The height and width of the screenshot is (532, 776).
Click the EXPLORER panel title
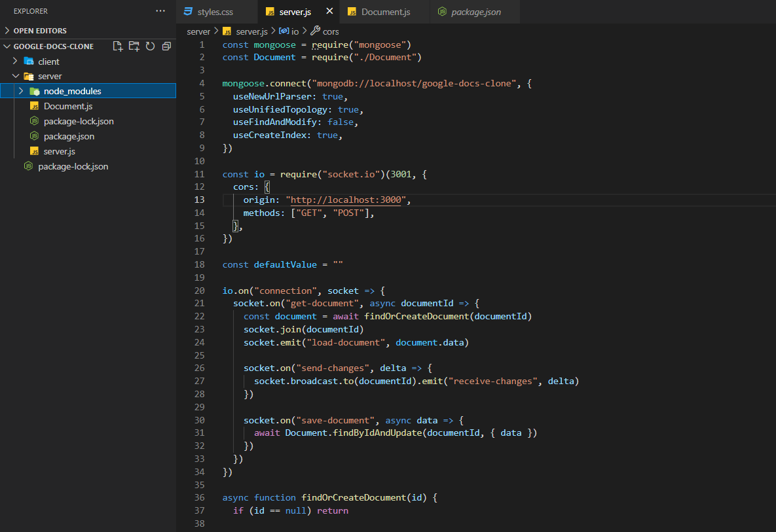point(31,11)
